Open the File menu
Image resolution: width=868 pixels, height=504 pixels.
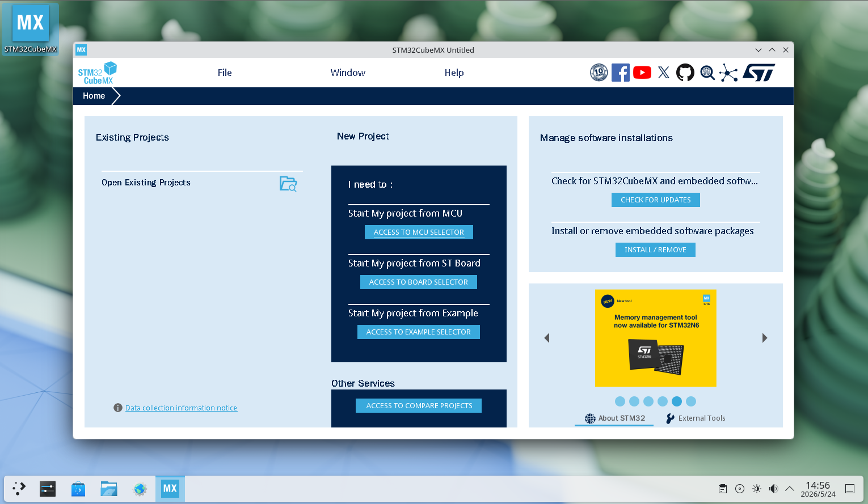point(225,73)
